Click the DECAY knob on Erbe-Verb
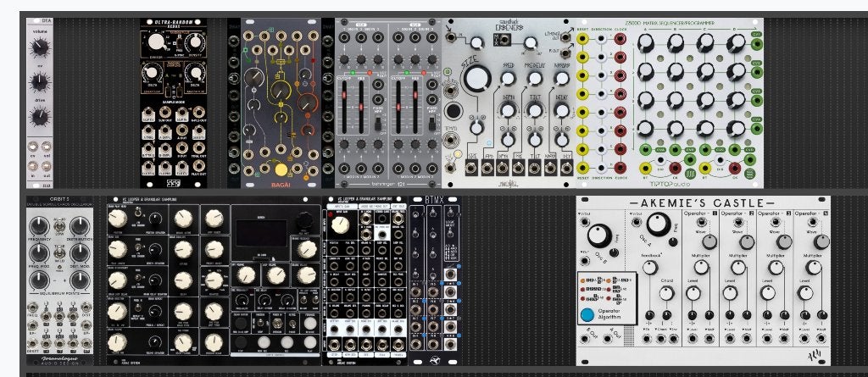Viewport: 868px width, 377px height. pyautogui.click(x=561, y=110)
